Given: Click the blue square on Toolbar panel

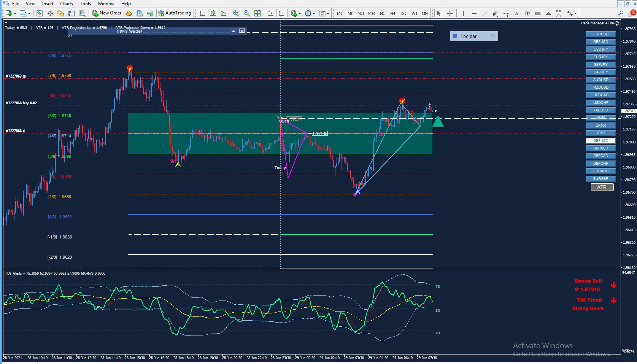Looking at the screenshot, I should coord(455,36).
